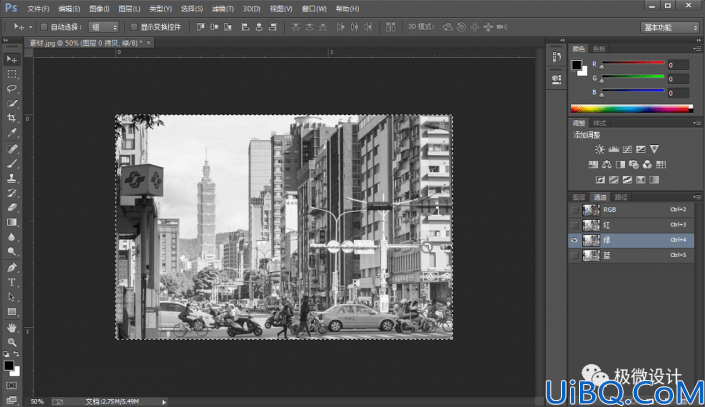Click the Blue (B) slider track
This screenshot has width=705, height=407.
633,90
